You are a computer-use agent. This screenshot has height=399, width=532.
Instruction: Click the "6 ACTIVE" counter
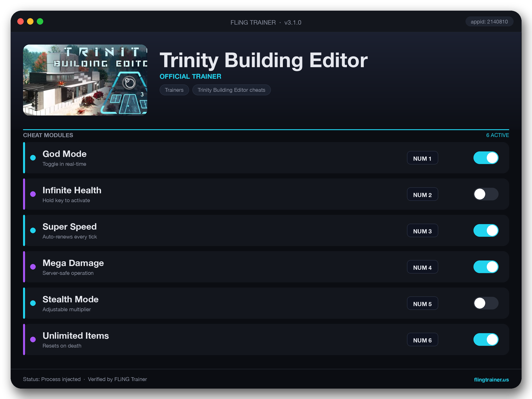pyautogui.click(x=498, y=135)
